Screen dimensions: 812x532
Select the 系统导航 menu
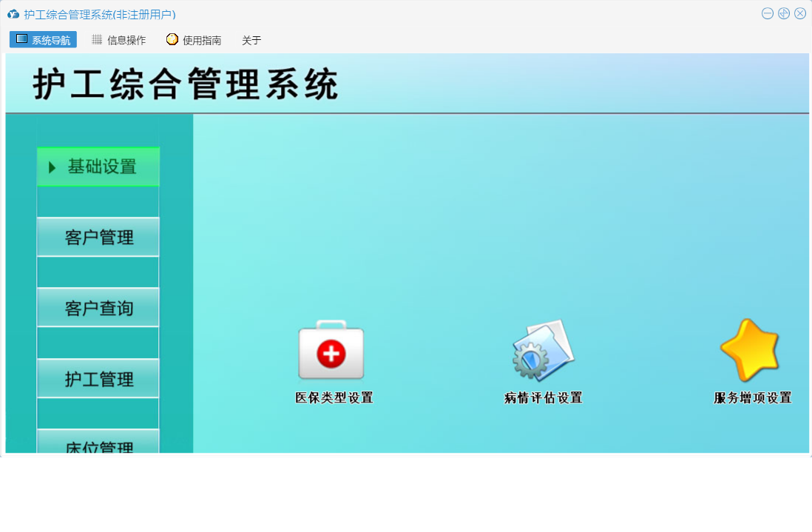(x=43, y=40)
